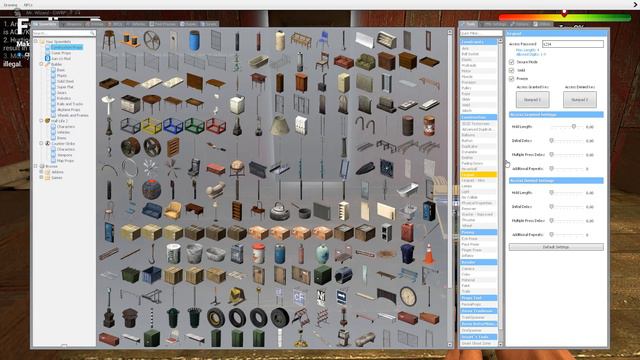Spawn the white lockers prop

(x=301, y=125)
